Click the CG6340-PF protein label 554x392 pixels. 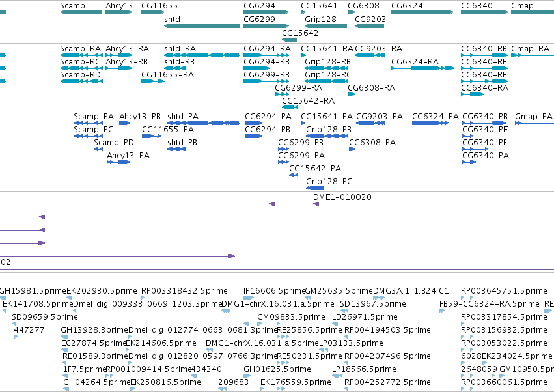pyautogui.click(x=485, y=143)
